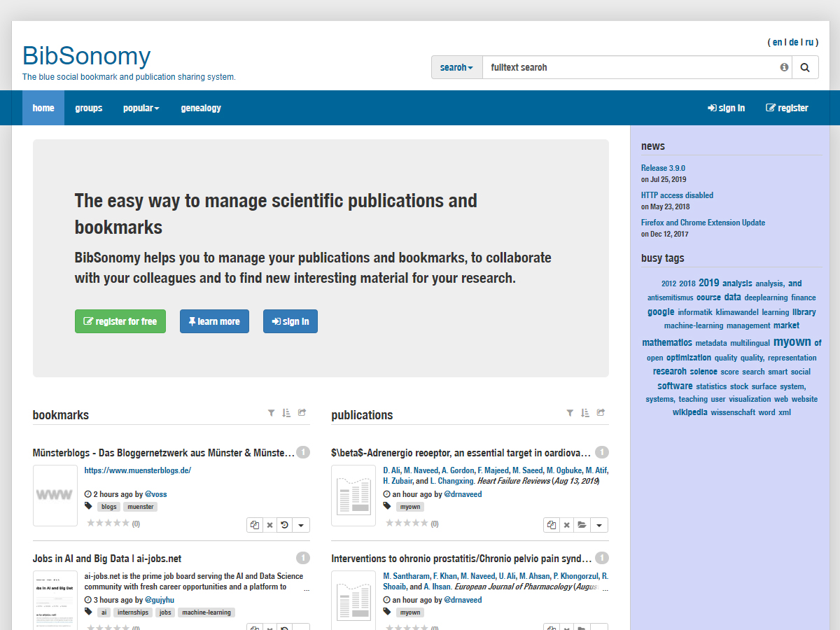Copy the Münsterblogs bookmark post
This screenshot has width=840, height=630.
pos(255,525)
